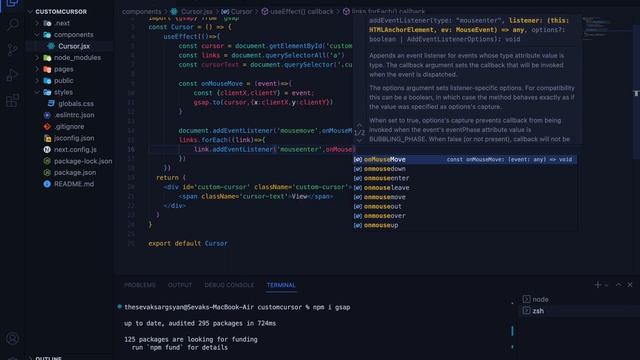Open the Explorer view icon

13,3
